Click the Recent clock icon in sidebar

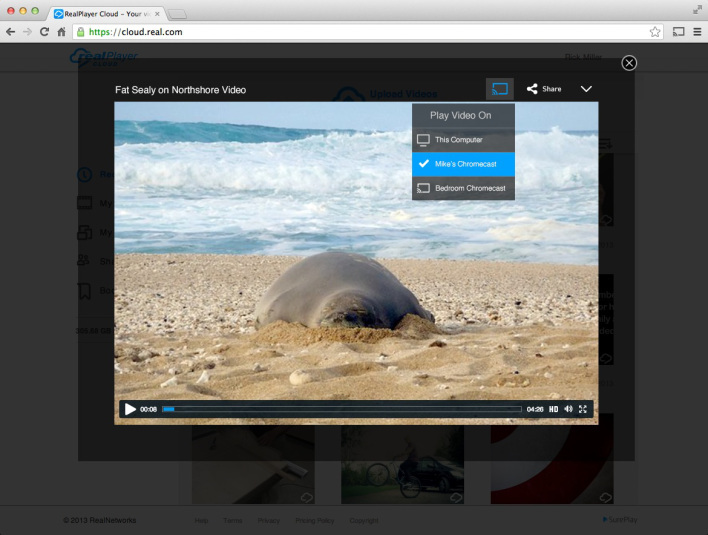click(84, 174)
